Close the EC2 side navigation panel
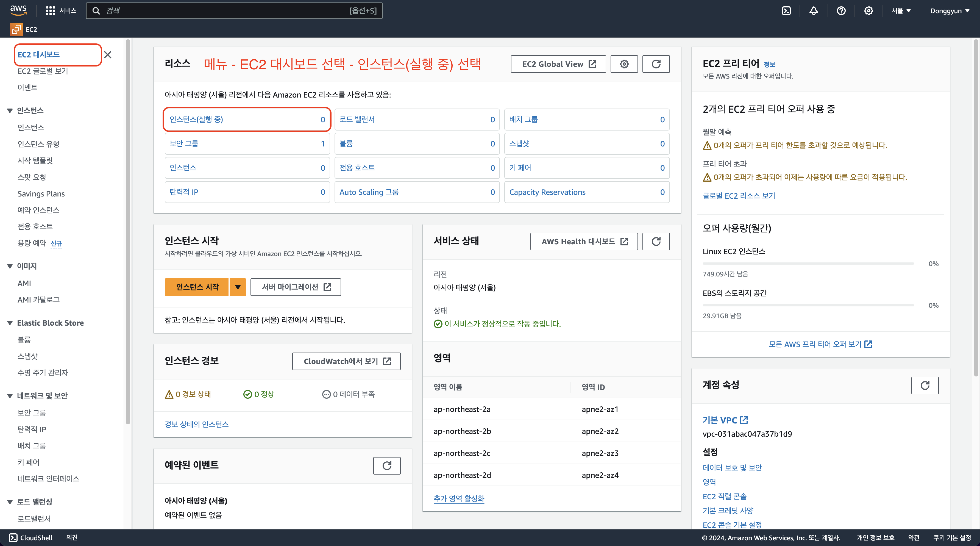The image size is (980, 546). [108, 55]
